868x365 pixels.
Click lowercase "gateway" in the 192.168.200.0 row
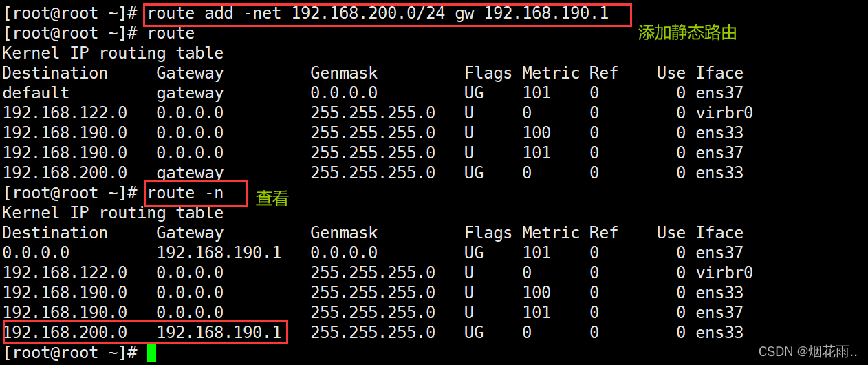[x=190, y=173]
